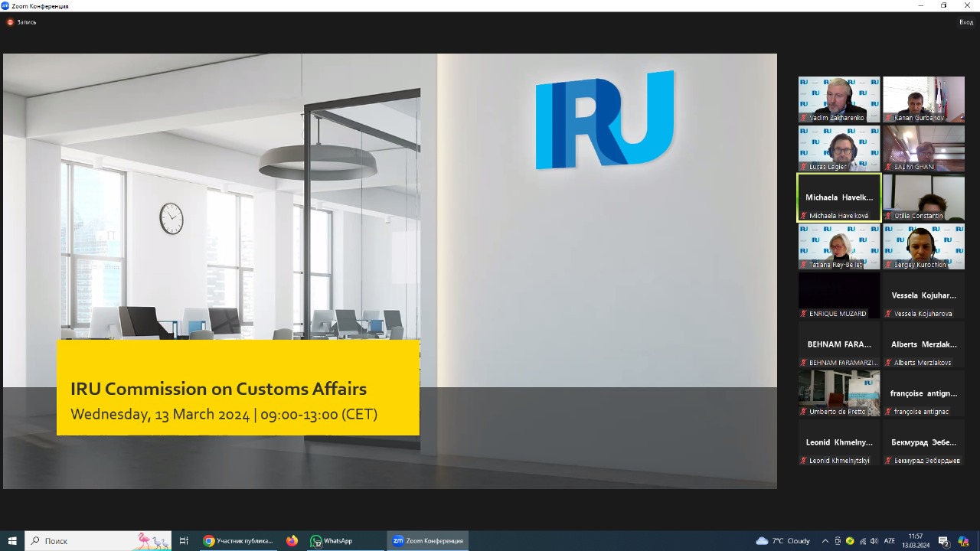Click muted mic icon beside Tatiana Rey-Bellet

click(804, 265)
